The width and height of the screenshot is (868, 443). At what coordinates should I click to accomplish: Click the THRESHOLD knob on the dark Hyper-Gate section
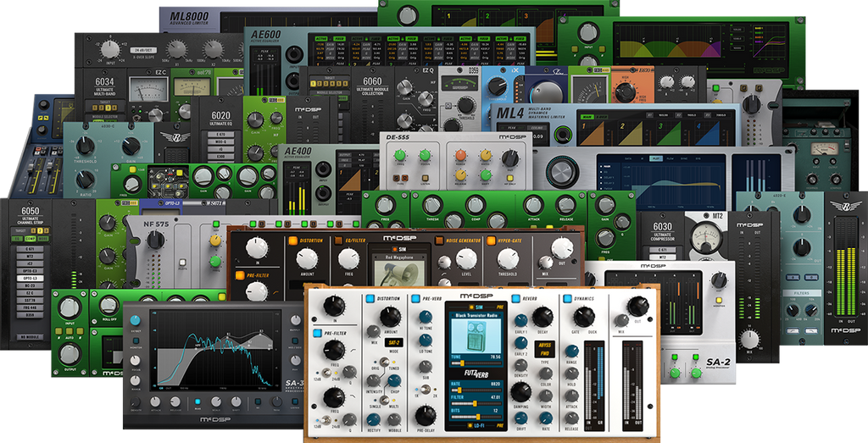click(508, 258)
